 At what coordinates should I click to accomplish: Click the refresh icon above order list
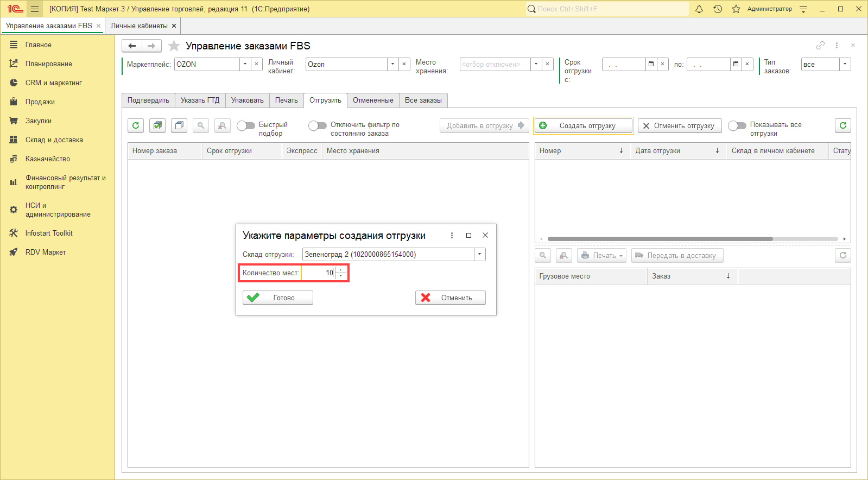[136, 125]
